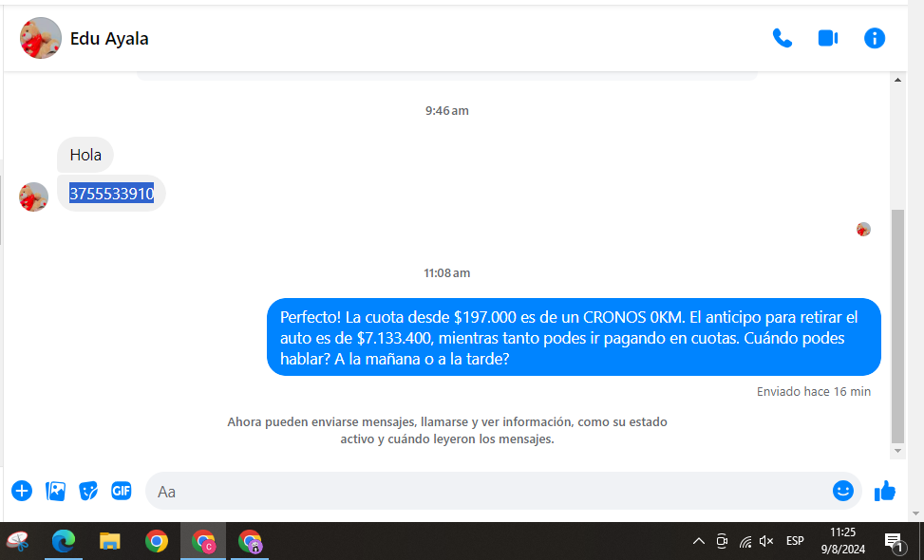Open the GIF picker

(122, 491)
